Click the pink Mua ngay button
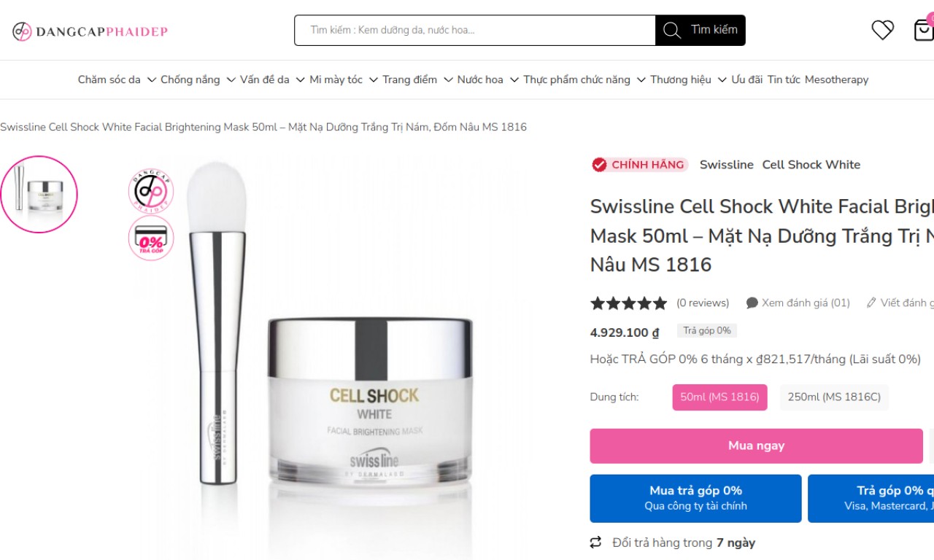Viewport: 934px width, 560px height. (x=757, y=446)
